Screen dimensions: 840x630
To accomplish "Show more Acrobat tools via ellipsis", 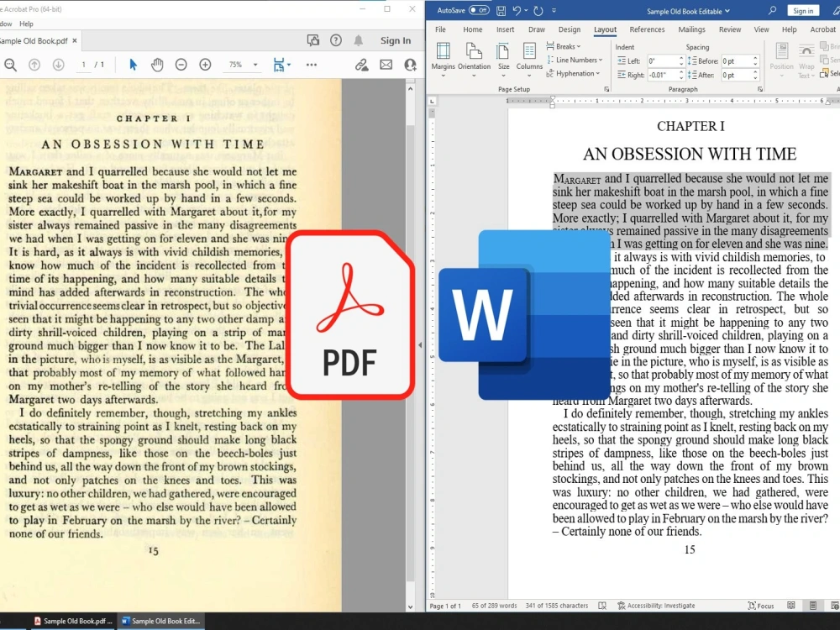I will (x=312, y=65).
